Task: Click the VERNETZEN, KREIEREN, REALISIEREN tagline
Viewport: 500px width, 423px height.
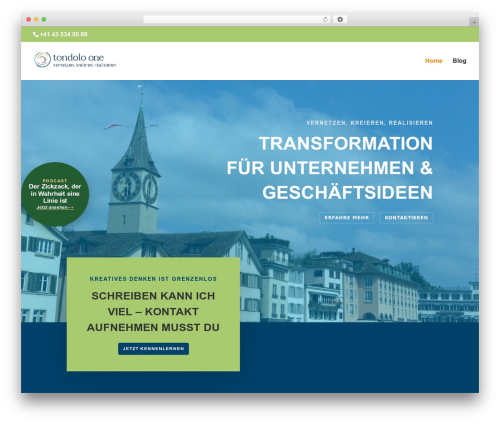Action: 369,123
